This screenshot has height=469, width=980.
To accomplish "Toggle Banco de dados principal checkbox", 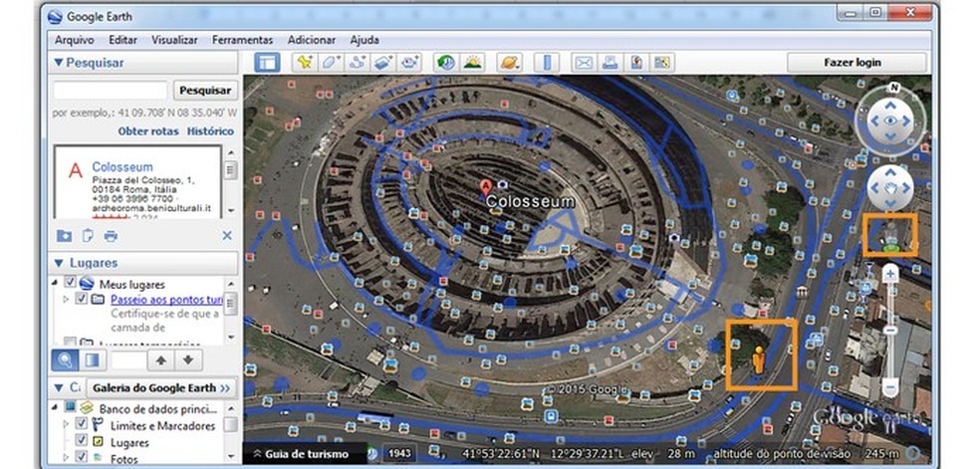I will 70,407.
